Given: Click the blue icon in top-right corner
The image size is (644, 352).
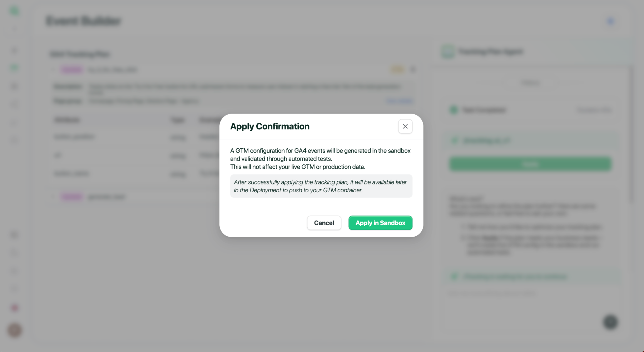Looking at the screenshot, I should tap(611, 21).
